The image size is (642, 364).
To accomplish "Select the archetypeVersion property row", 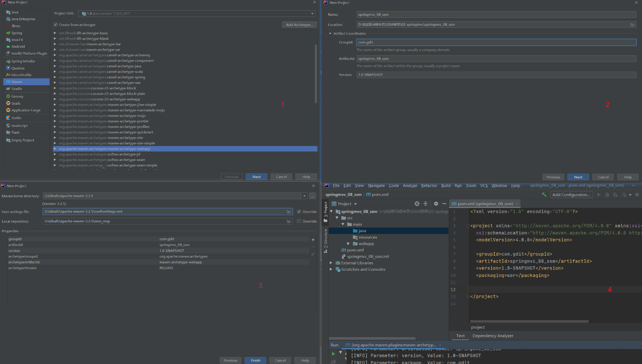I will coord(158,268).
